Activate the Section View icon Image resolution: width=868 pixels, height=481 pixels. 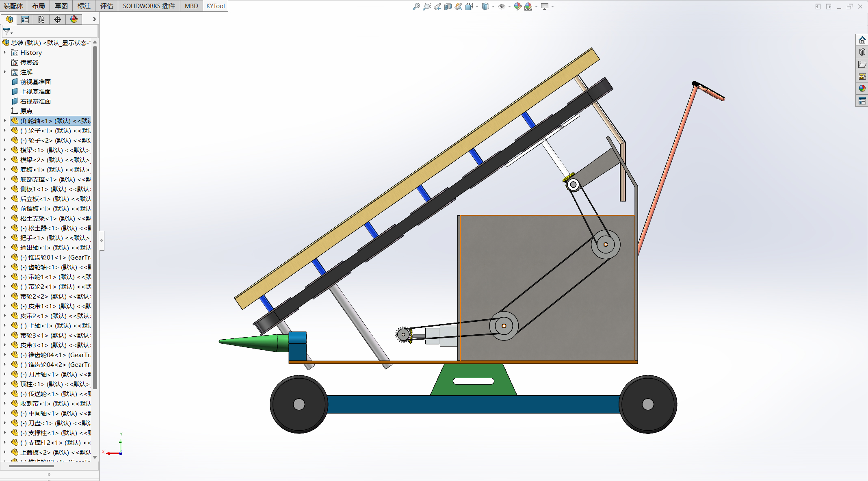(x=448, y=6)
